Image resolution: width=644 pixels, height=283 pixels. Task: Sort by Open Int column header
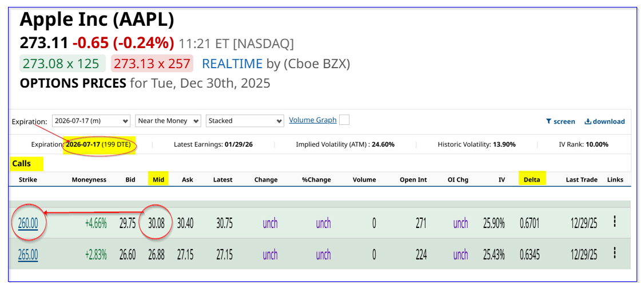point(413,179)
